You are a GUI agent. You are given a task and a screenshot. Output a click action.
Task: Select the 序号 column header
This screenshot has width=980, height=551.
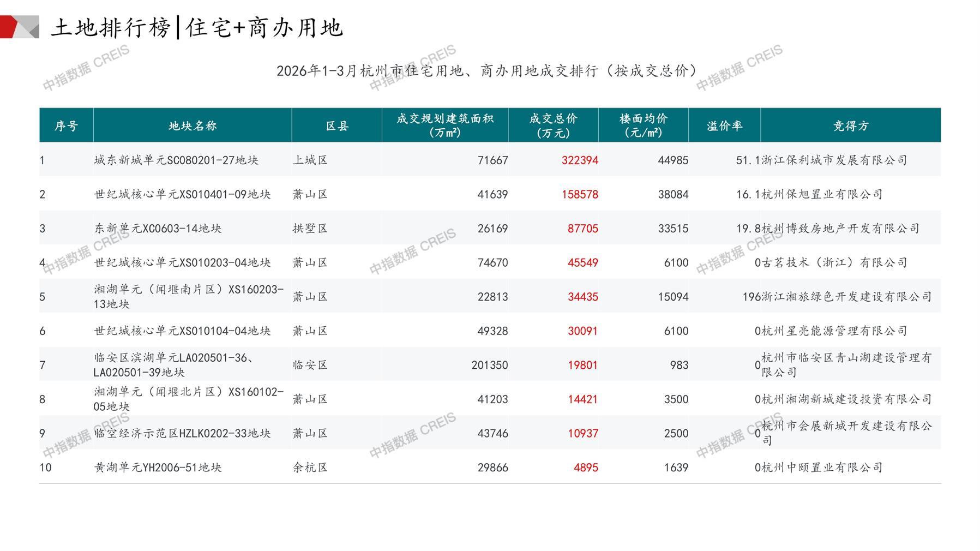(x=66, y=126)
